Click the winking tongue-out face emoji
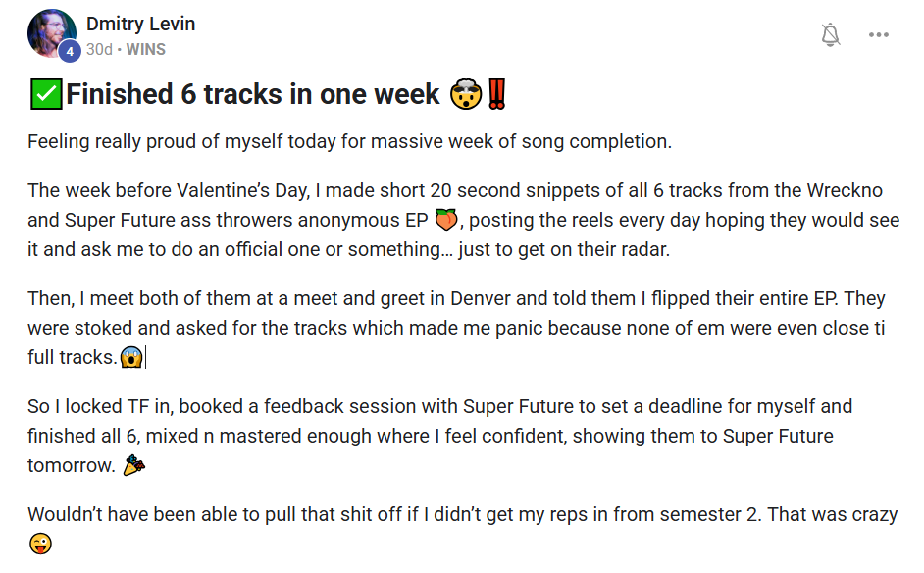Viewport: 924px width, 573px height. click(x=40, y=544)
